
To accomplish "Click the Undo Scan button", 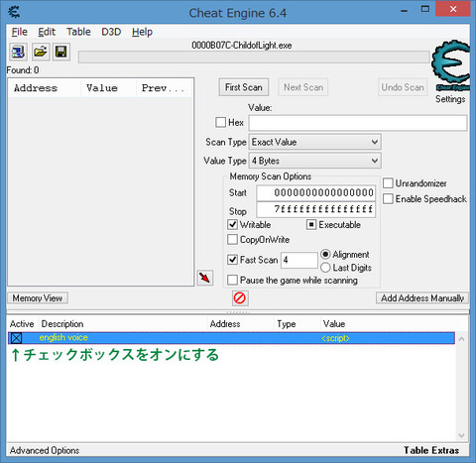I will pyautogui.click(x=403, y=87).
